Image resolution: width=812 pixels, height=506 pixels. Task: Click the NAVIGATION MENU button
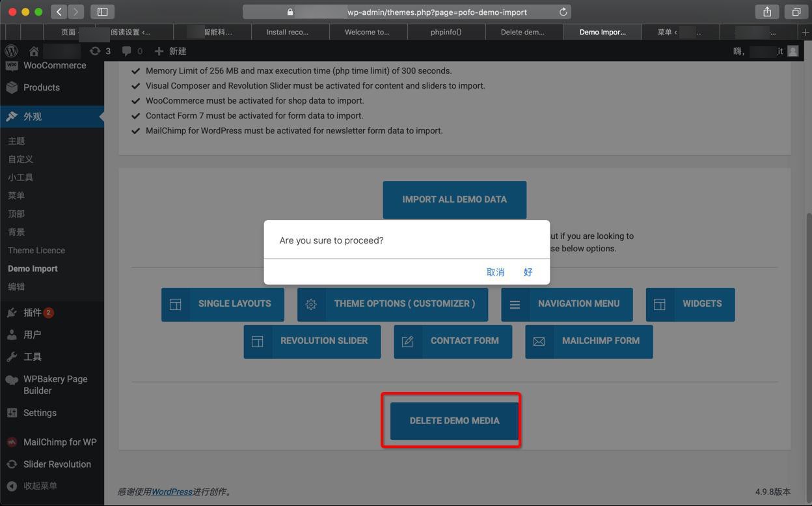567,304
